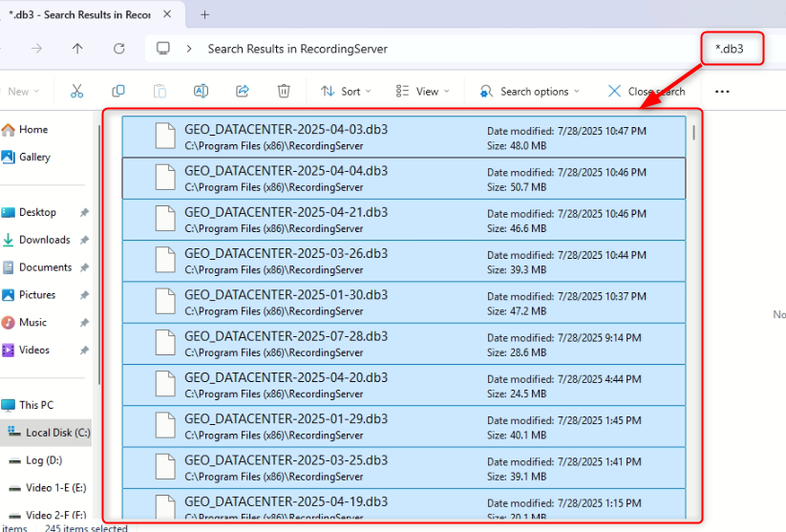Viewport: 786px width, 532px height.
Task: Click the Rename icon
Action: click(x=201, y=92)
